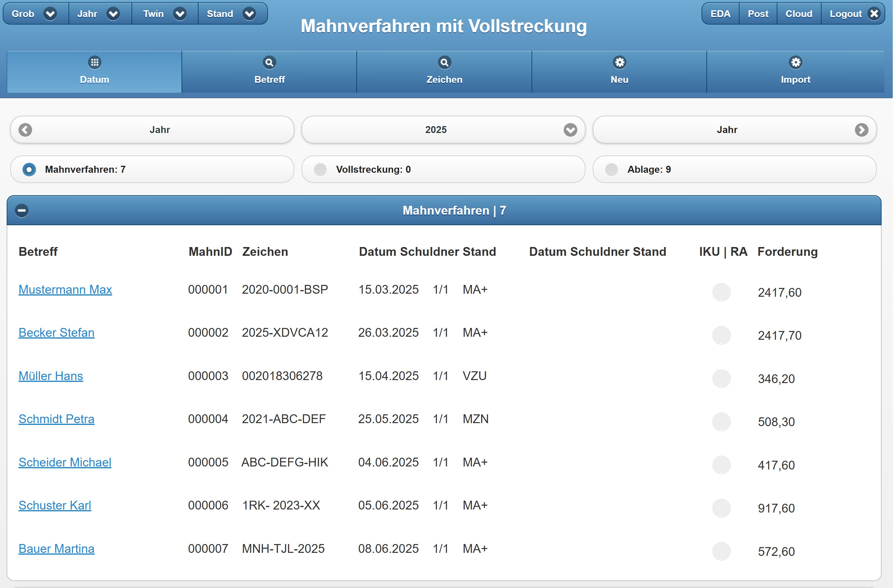This screenshot has height=588, width=894.
Task: Collapse the Mahnverfahren | 7 section
Action: [x=22, y=210]
